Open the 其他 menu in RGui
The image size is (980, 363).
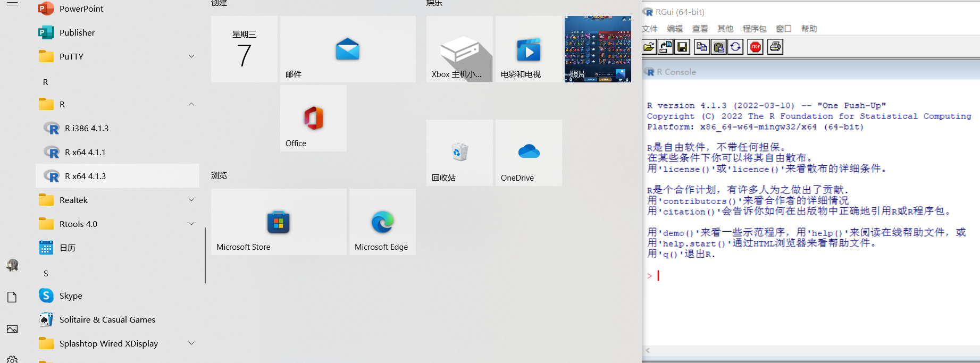[725, 29]
